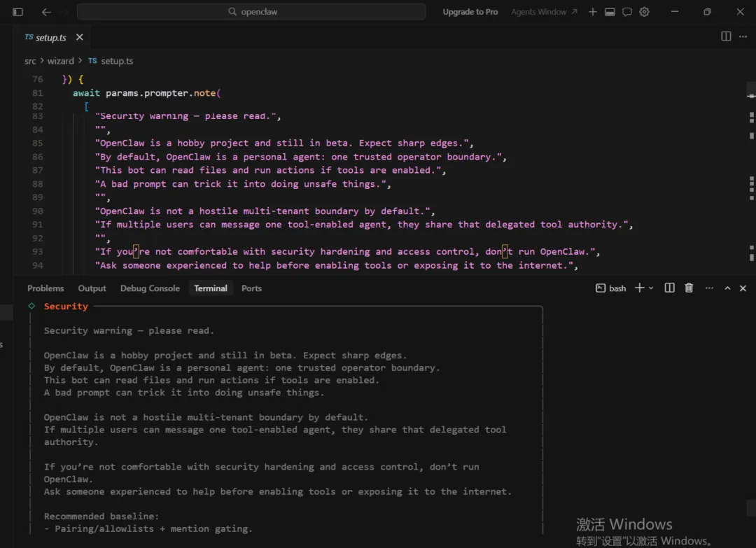Click the setup.ts breadcrumb
This screenshot has height=548, width=756.
point(117,61)
